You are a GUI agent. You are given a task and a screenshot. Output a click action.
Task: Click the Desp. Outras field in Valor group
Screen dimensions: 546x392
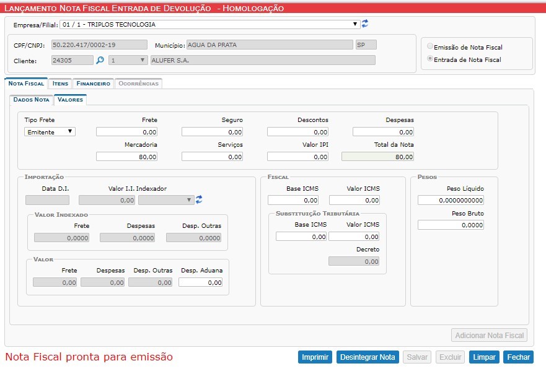[x=151, y=282]
